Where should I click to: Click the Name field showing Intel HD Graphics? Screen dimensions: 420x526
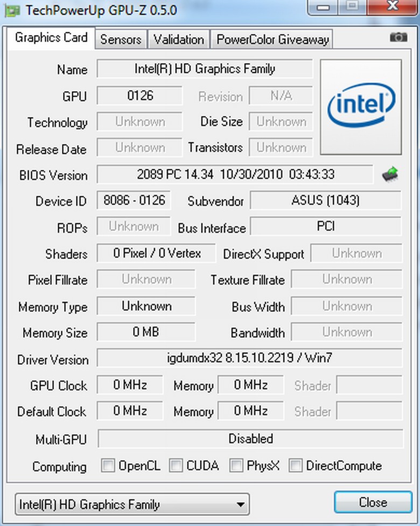pyautogui.click(x=205, y=69)
